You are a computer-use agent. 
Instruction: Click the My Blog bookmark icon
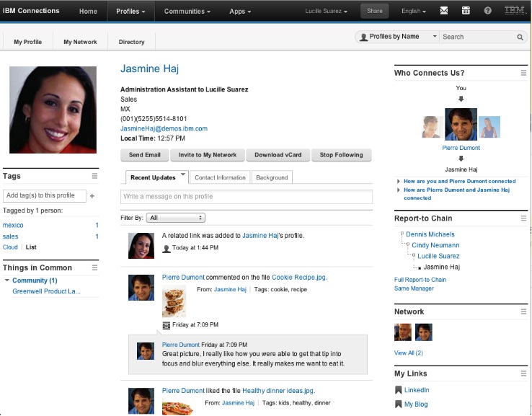coord(399,404)
